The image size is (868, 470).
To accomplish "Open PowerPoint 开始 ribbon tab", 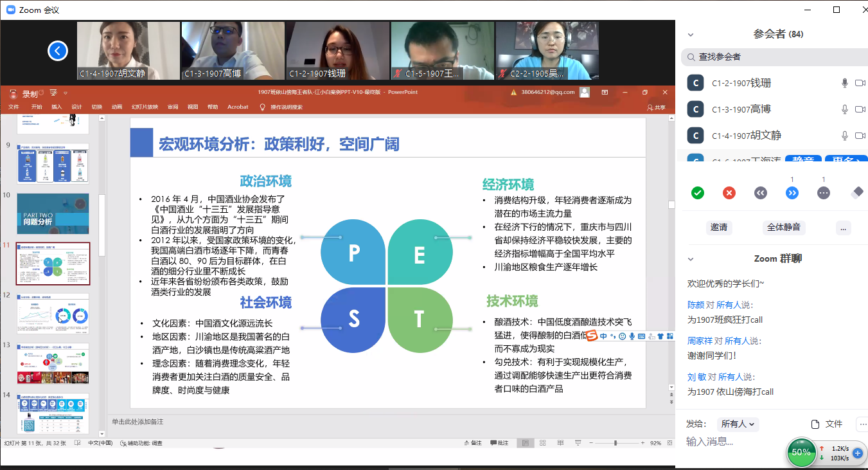I will (x=37, y=107).
